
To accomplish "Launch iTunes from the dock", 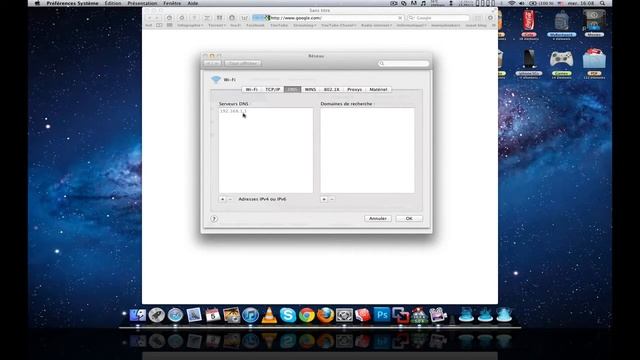I will [250, 315].
